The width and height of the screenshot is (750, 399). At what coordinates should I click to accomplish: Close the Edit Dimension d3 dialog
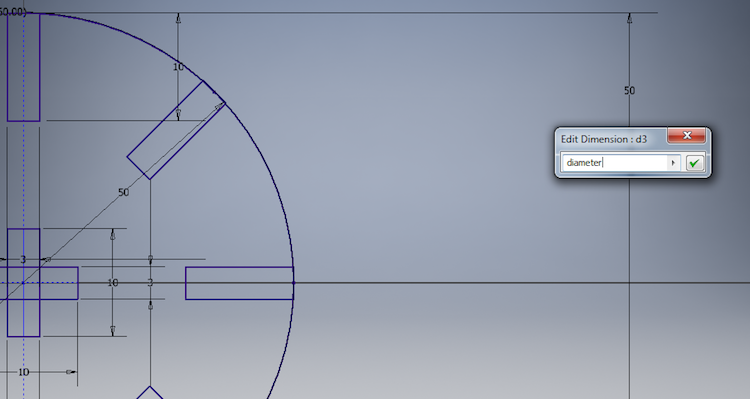pos(686,135)
